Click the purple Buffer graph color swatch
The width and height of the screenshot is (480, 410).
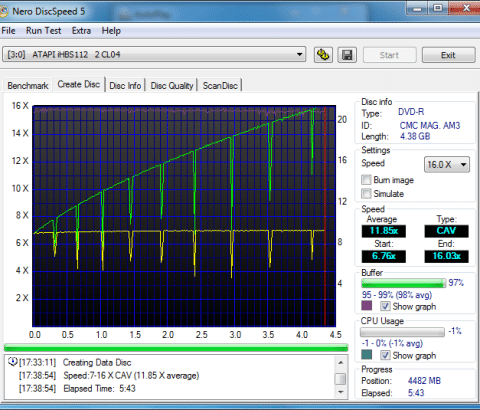(x=366, y=306)
